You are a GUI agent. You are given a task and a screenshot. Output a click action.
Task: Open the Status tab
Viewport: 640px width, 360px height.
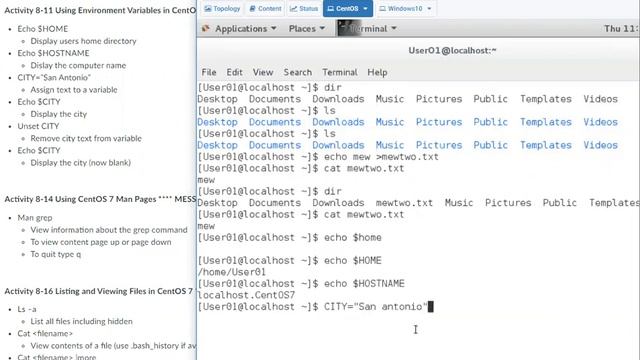304,9
